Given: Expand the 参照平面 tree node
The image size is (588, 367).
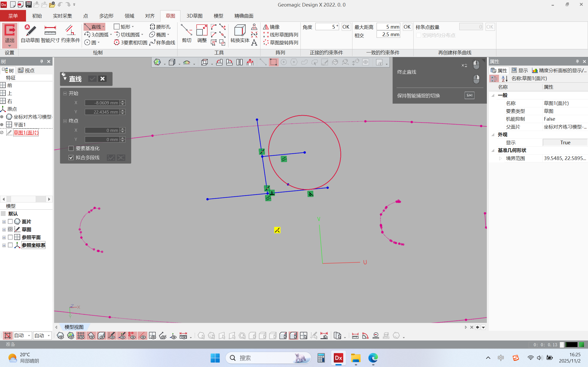Looking at the screenshot, I should 4,237.
